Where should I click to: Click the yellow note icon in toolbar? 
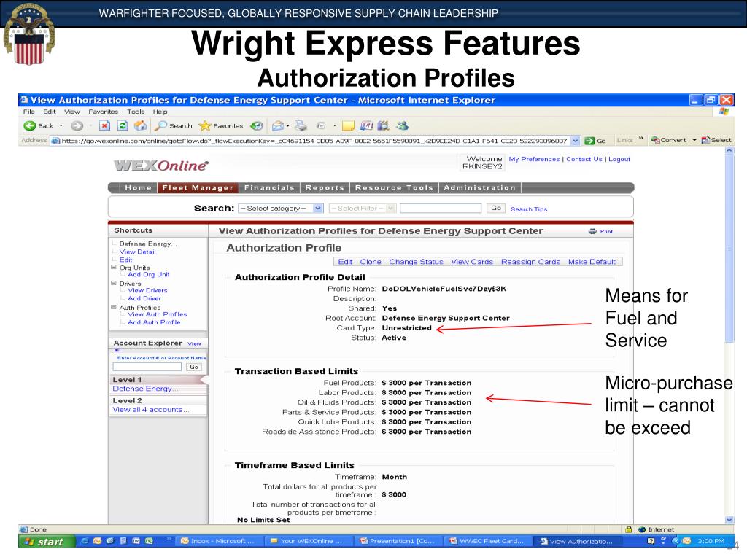point(349,125)
